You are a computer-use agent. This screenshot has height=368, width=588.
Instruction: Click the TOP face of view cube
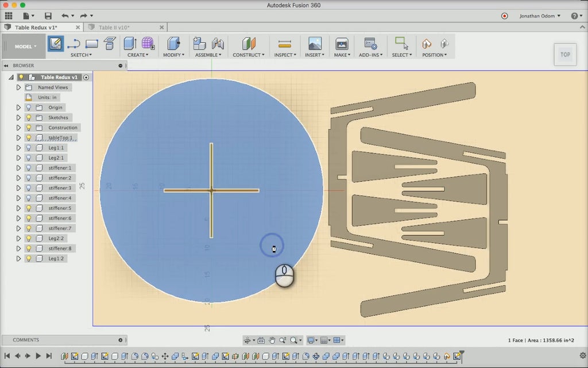565,55
